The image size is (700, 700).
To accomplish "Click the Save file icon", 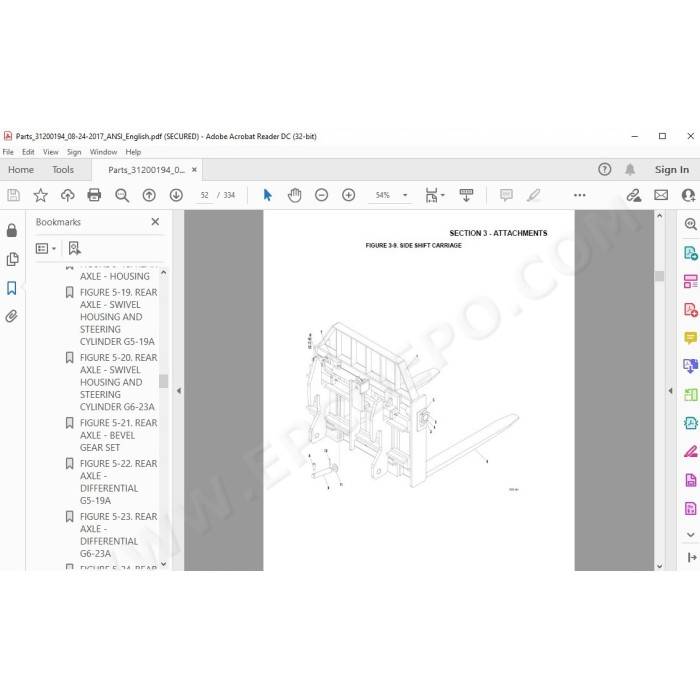I will [13, 195].
